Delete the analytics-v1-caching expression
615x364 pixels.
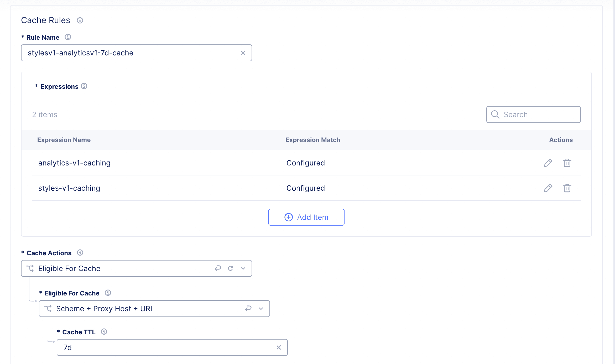pos(567,163)
